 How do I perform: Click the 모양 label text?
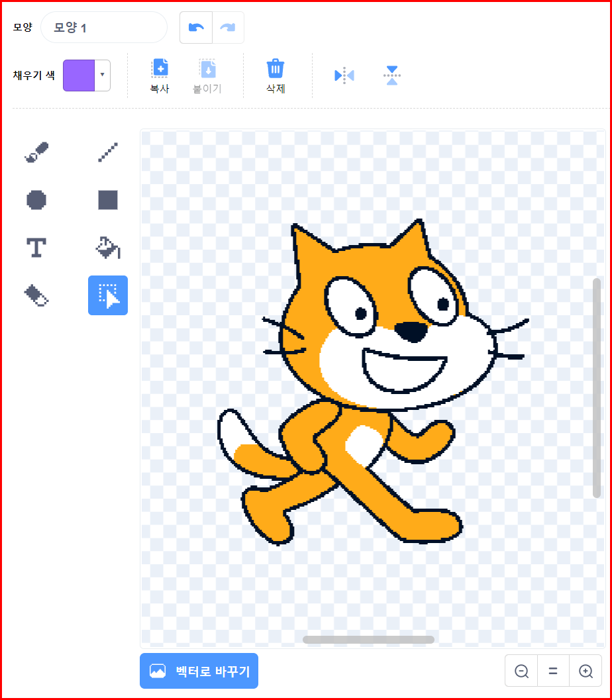point(23,27)
